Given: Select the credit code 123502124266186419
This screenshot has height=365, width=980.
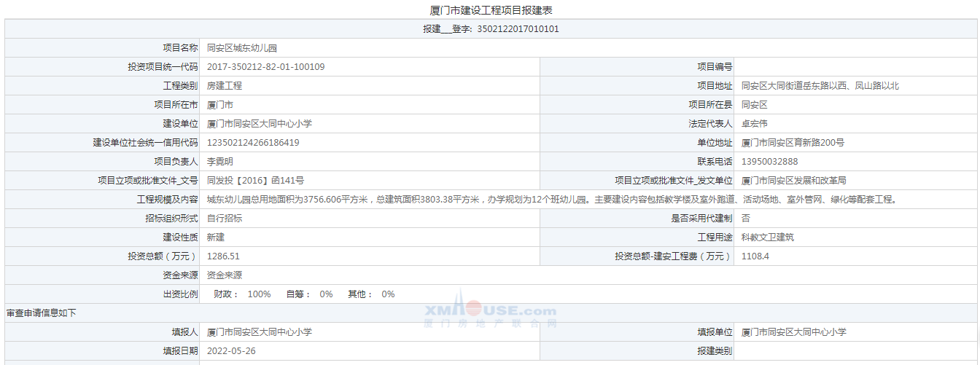Looking at the screenshot, I should click(x=253, y=143).
